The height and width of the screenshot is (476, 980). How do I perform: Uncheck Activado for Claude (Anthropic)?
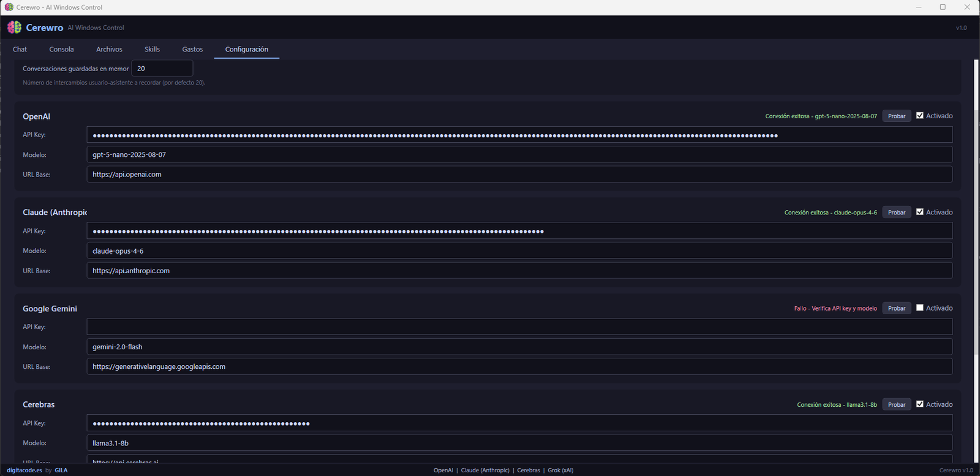(x=919, y=212)
